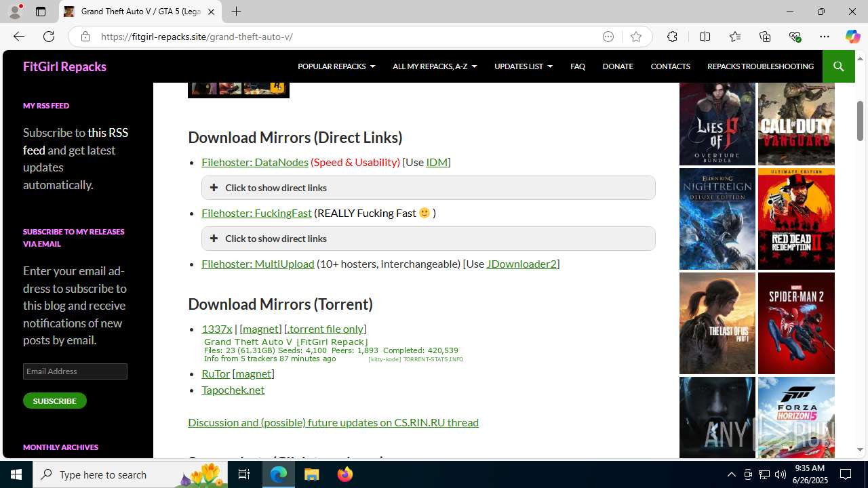Screen dimensions: 868x488
Task: Toggle Split screen icon in toolbar
Action: click(705, 37)
